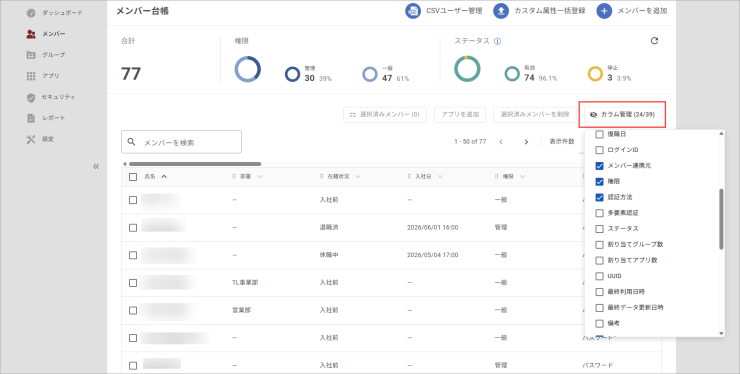Go to the previous page of members
Screen dimensions: 740x374
(501, 142)
